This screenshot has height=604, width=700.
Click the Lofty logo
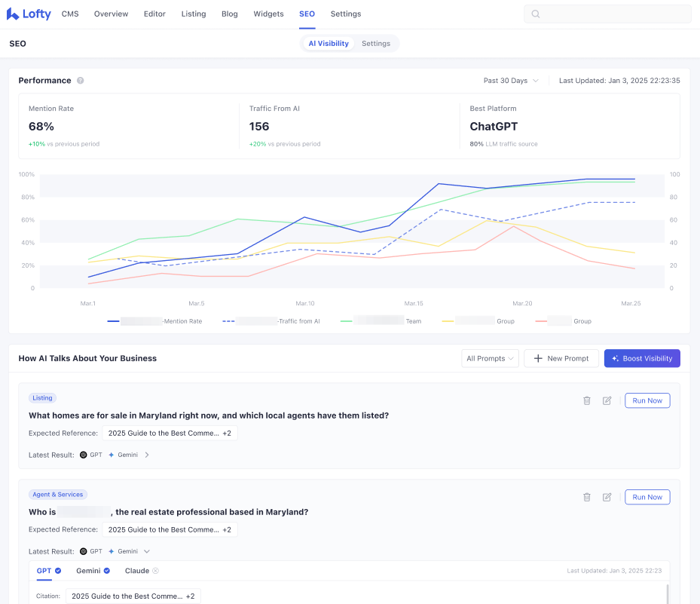coord(29,14)
